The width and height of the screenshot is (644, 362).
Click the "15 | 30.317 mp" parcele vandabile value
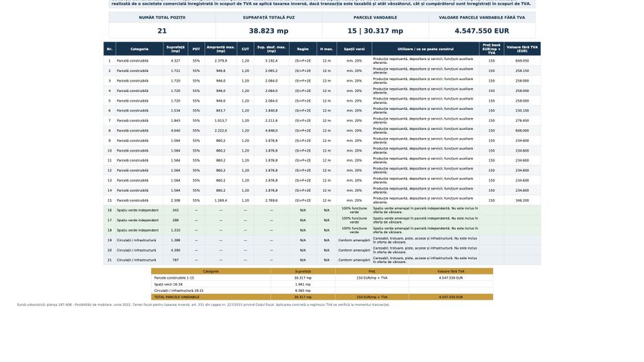click(375, 31)
